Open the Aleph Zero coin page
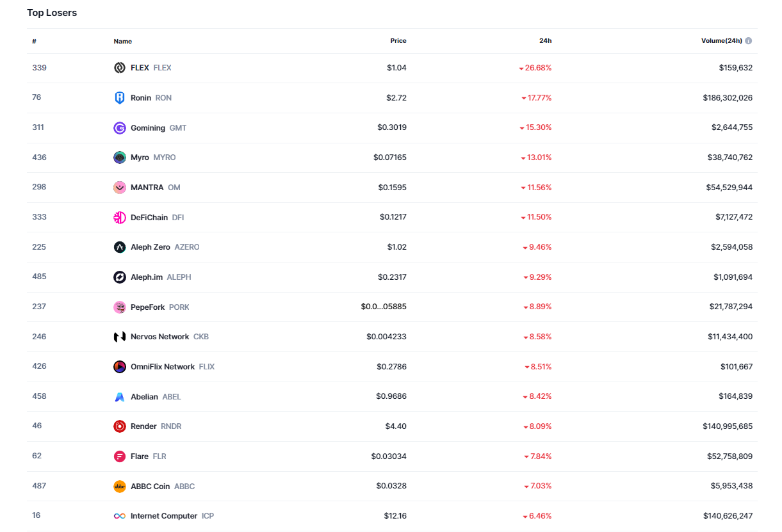Screen dimensions: 782x532 pyautogui.click(x=151, y=247)
